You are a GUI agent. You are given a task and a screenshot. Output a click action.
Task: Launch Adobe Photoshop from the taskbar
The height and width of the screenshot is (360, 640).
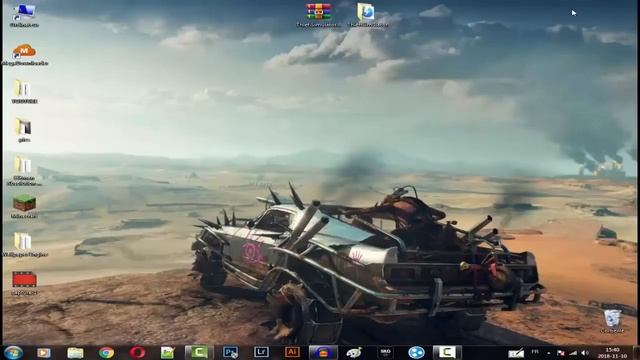point(230,353)
